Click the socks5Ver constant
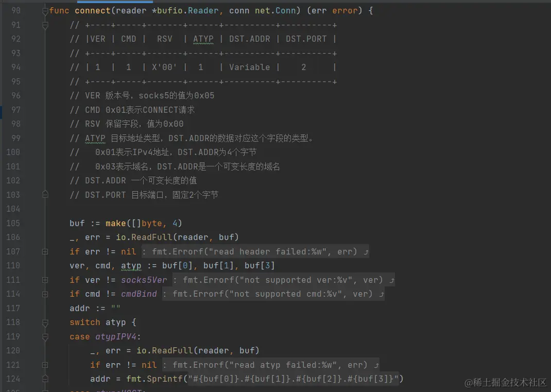This screenshot has width=551, height=392. (144, 280)
